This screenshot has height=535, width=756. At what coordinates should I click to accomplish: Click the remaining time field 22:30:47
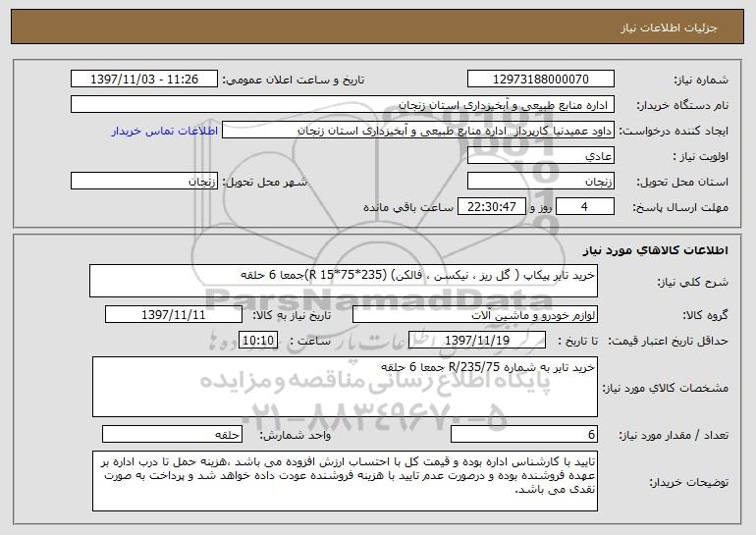tap(491, 206)
